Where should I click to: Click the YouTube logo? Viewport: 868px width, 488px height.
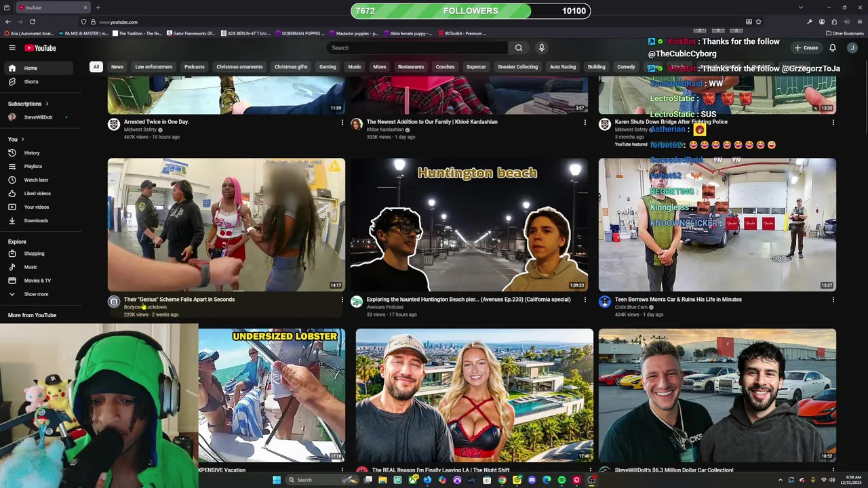tap(40, 47)
